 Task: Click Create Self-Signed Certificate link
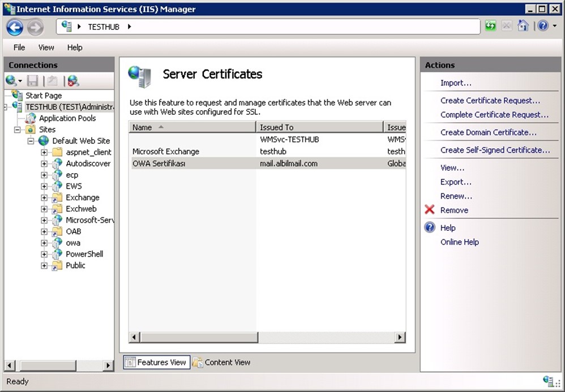495,150
